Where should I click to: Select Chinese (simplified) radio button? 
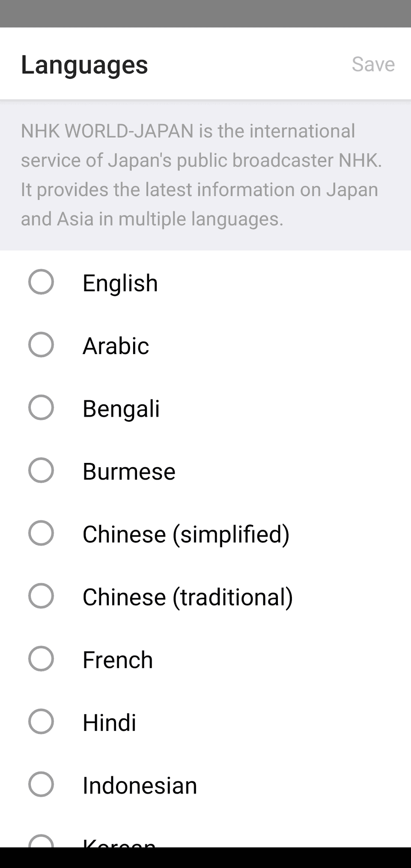pyautogui.click(x=41, y=533)
